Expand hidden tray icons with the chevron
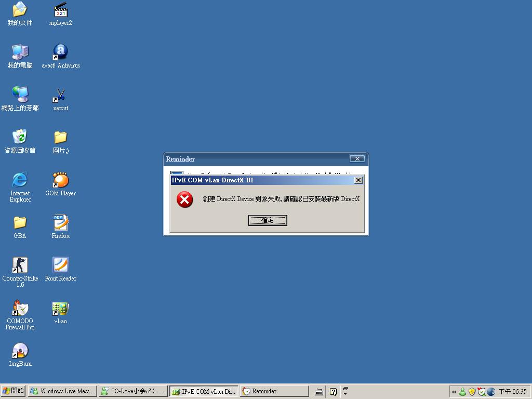The width and height of the screenshot is (532, 399). (454, 392)
